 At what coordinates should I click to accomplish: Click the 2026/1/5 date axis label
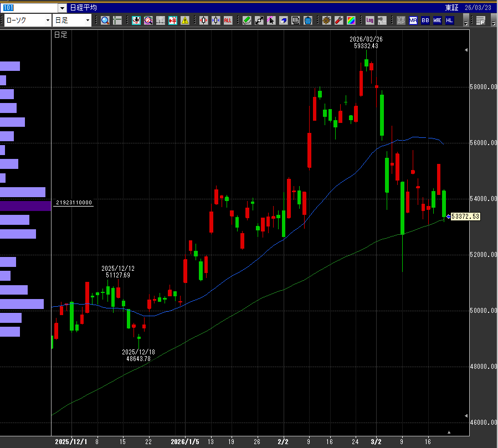[185, 442]
